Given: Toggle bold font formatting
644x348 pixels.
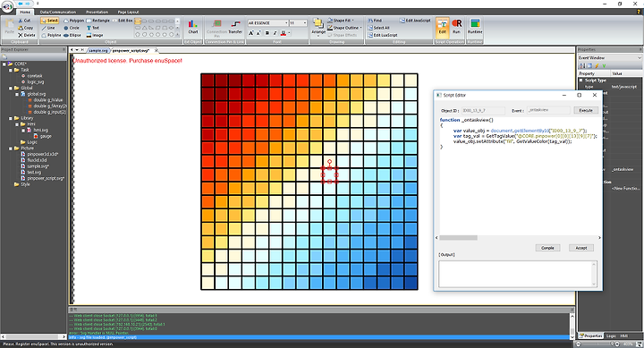Looking at the screenshot, I should pyautogui.click(x=267, y=33).
